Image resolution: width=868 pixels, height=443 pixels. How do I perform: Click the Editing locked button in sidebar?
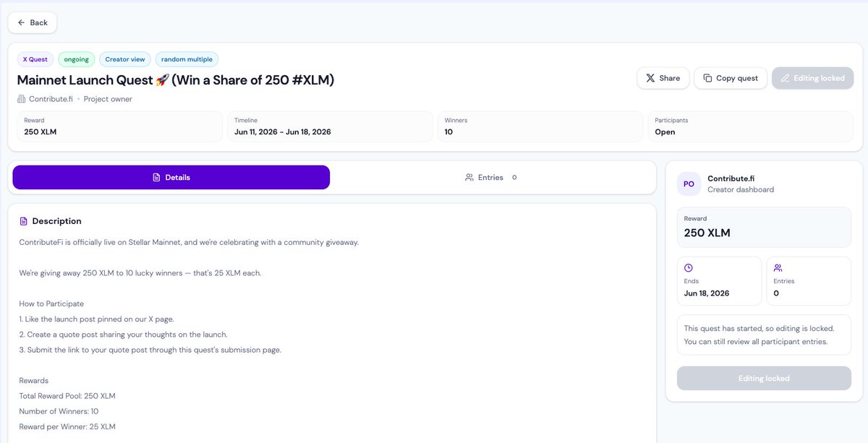tap(764, 378)
